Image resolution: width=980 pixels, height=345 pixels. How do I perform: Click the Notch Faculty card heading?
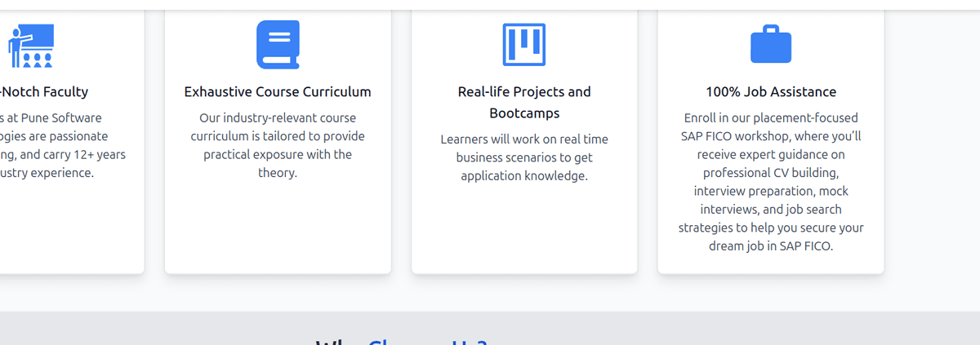[x=45, y=91]
